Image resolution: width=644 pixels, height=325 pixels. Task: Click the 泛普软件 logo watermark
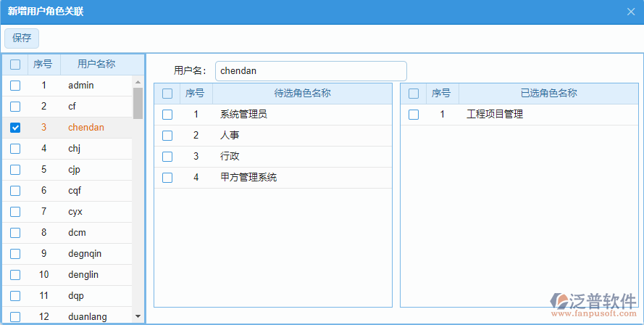593,305
